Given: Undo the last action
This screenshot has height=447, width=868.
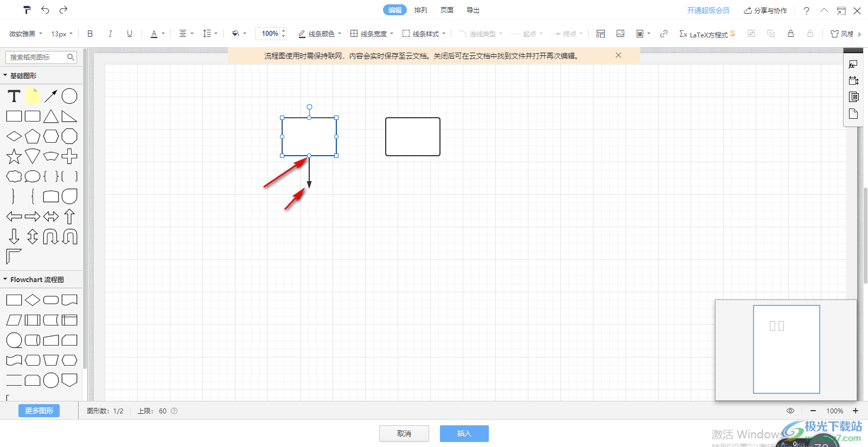Looking at the screenshot, I should point(45,10).
